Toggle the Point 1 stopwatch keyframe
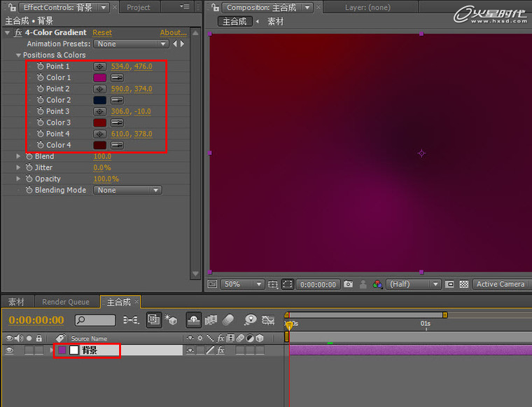 (41, 66)
